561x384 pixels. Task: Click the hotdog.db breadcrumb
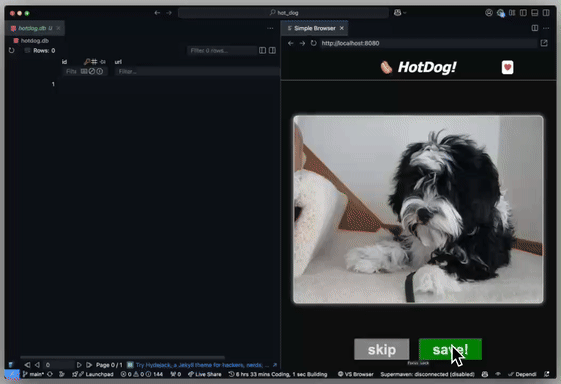[31, 41]
